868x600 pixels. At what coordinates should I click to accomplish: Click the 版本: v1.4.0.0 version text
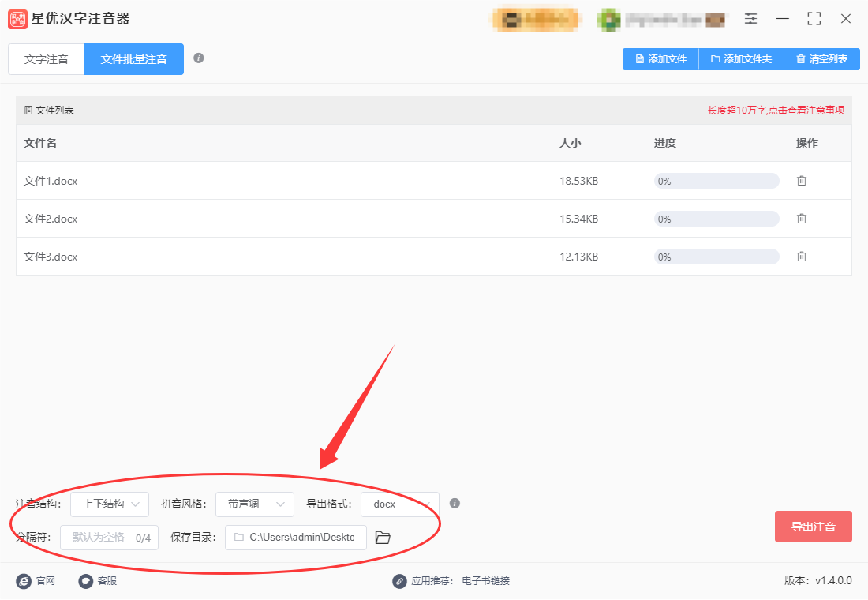click(x=817, y=580)
